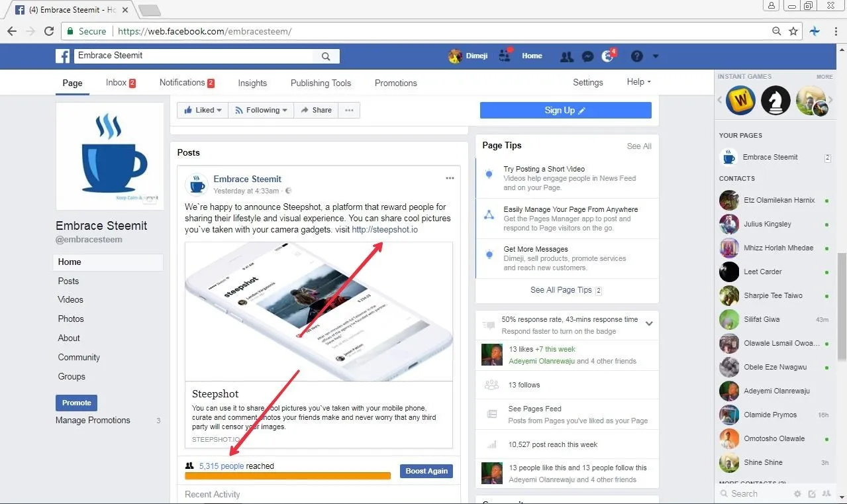The height and width of the screenshot is (504, 847).
Task: Click Manage Promotions in sidebar
Action: click(93, 421)
